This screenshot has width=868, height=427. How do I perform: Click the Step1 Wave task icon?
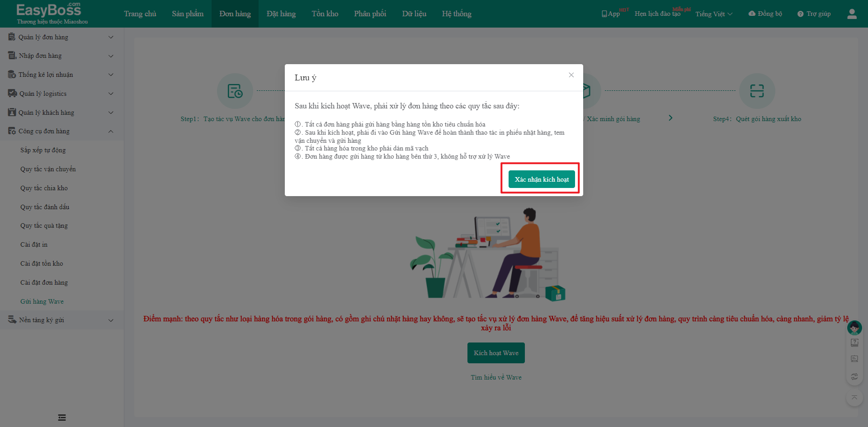coord(235,91)
